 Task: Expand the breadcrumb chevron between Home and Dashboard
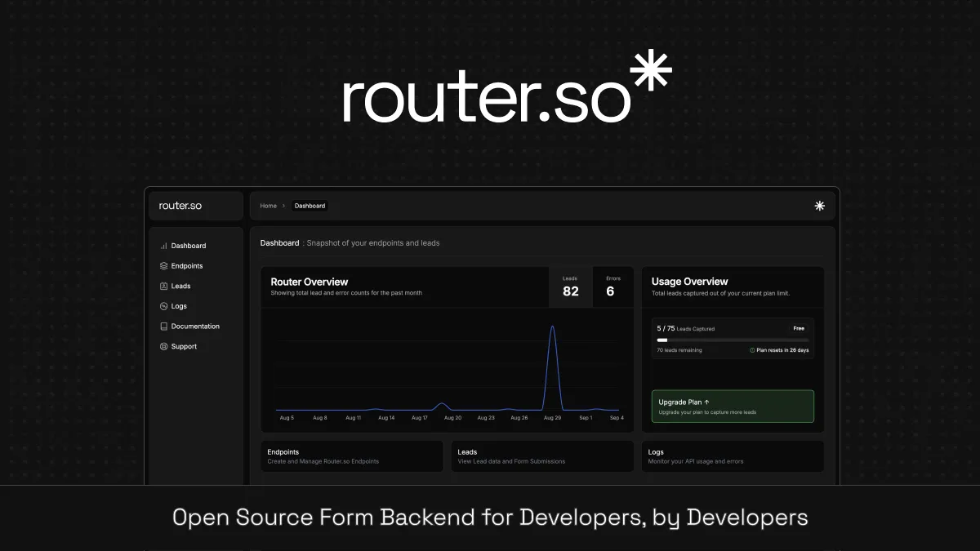(x=283, y=206)
